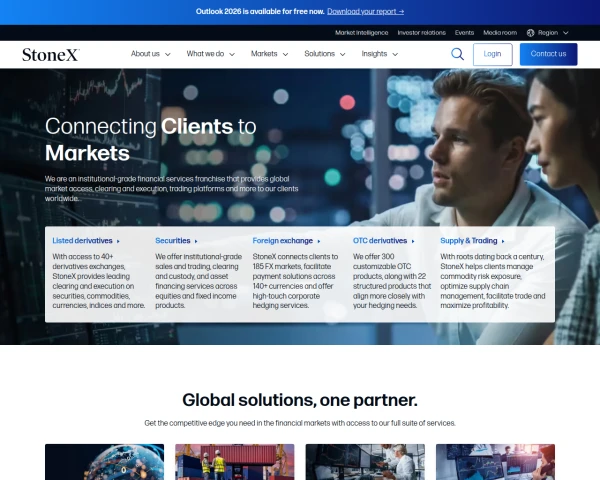The height and width of the screenshot is (480, 600).
Task: Expand the Insights chevron
Action: (395, 54)
